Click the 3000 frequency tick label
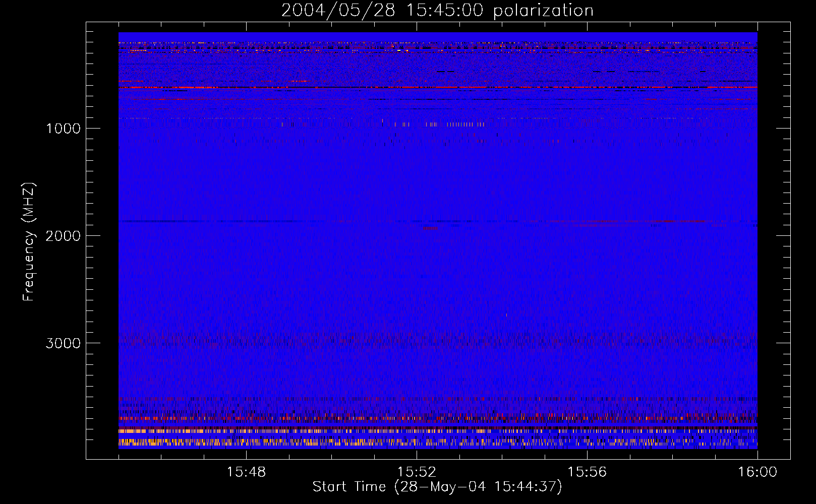This screenshot has width=816, height=504. (63, 343)
